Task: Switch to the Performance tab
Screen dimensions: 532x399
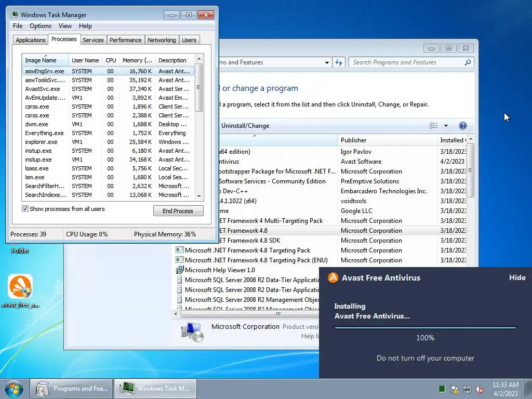Action: (125, 40)
